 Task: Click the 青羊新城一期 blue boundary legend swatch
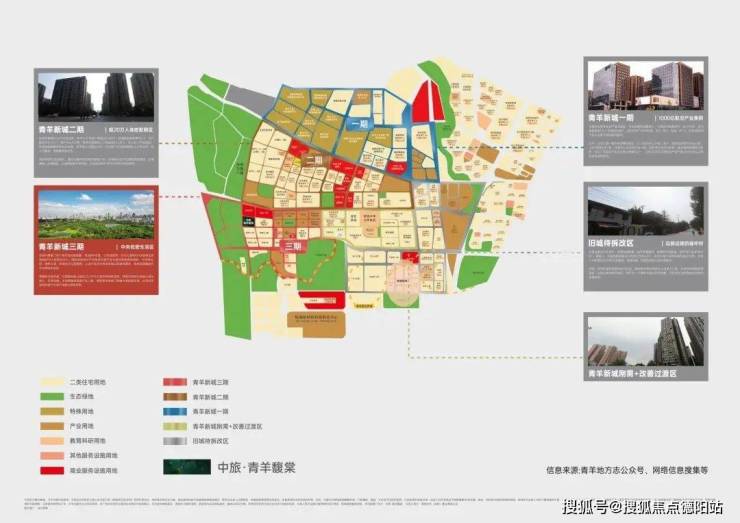pyautogui.click(x=176, y=411)
